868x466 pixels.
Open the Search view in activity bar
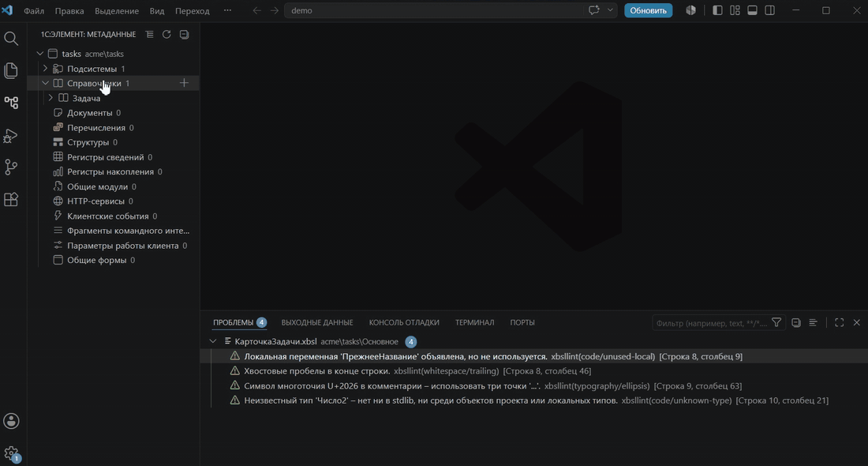(11, 38)
